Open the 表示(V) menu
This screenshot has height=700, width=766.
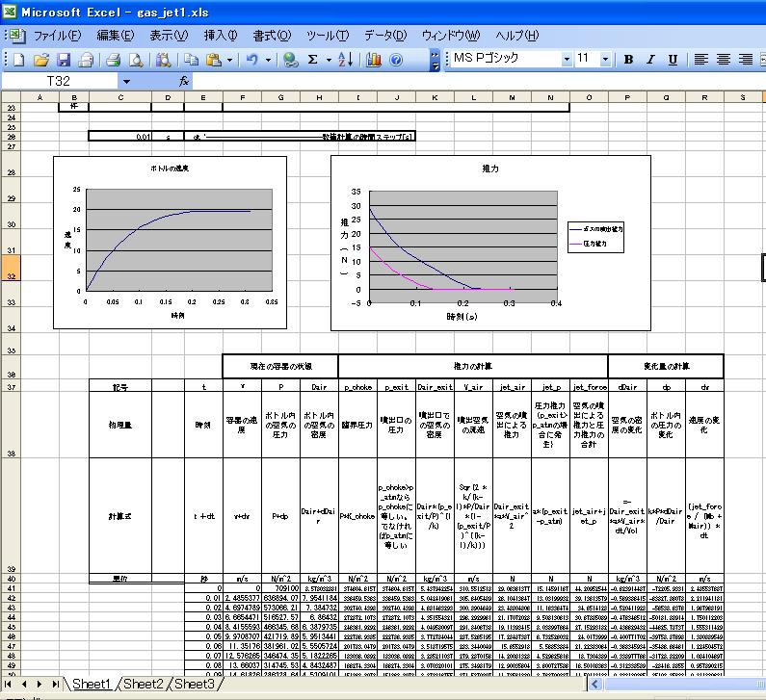pos(169,36)
